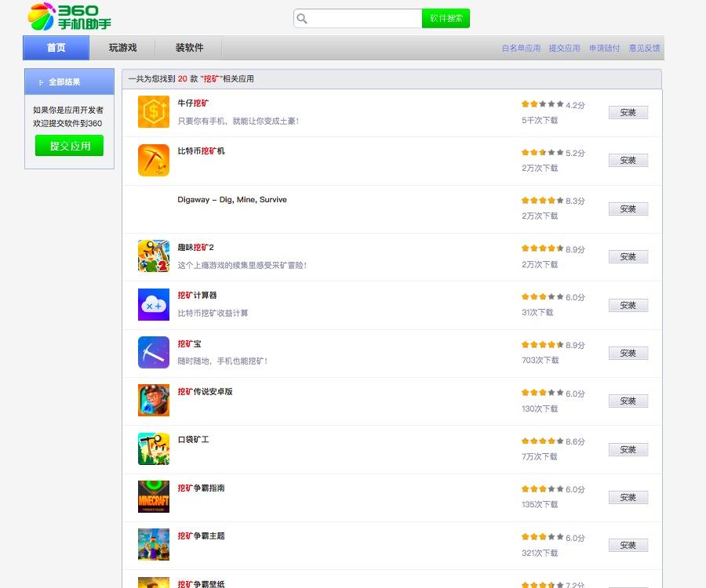Open the 牛仔挖矿 title link
The width and height of the screenshot is (706, 588).
pyautogui.click(x=193, y=103)
